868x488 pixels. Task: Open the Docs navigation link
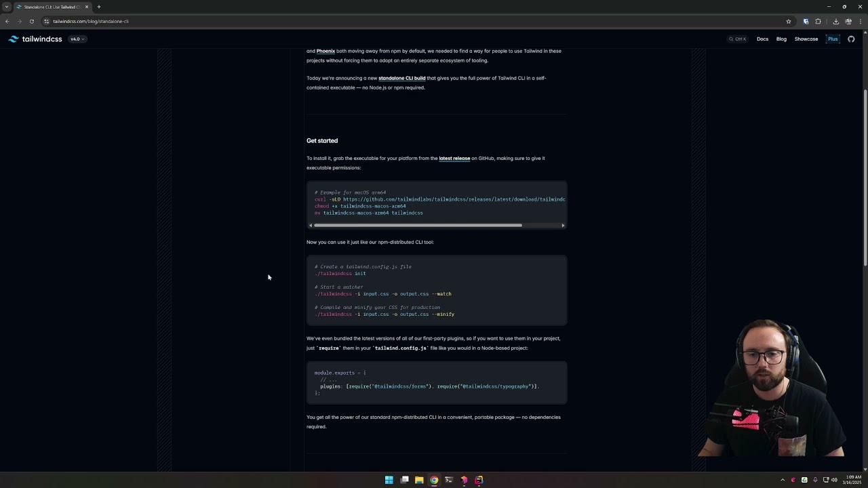[x=762, y=39]
